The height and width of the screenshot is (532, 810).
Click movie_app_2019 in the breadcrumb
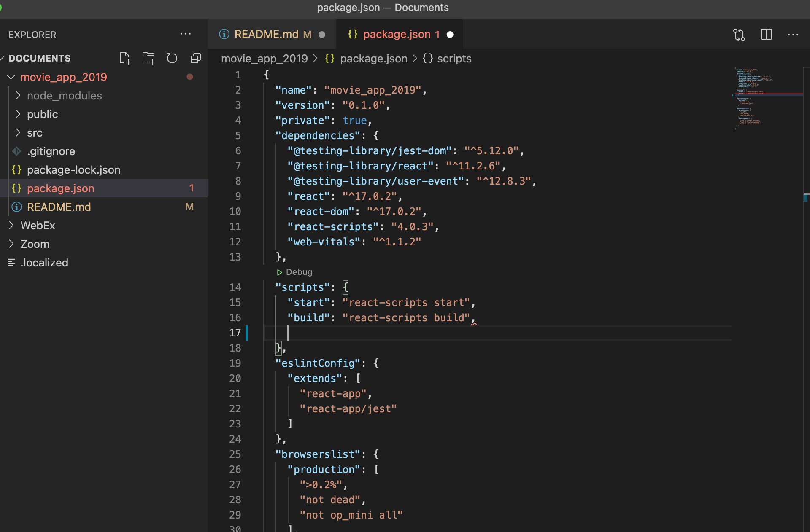(x=265, y=59)
